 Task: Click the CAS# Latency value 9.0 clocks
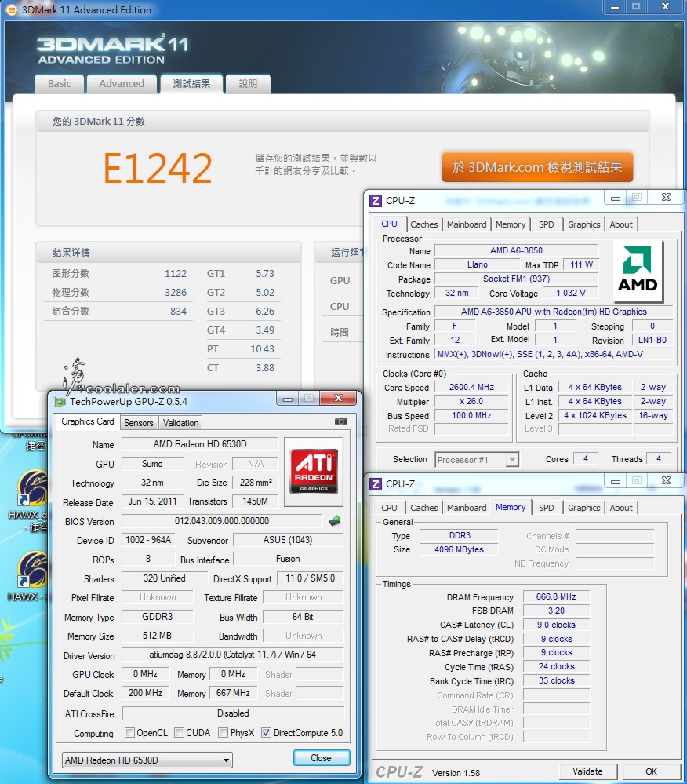556,625
